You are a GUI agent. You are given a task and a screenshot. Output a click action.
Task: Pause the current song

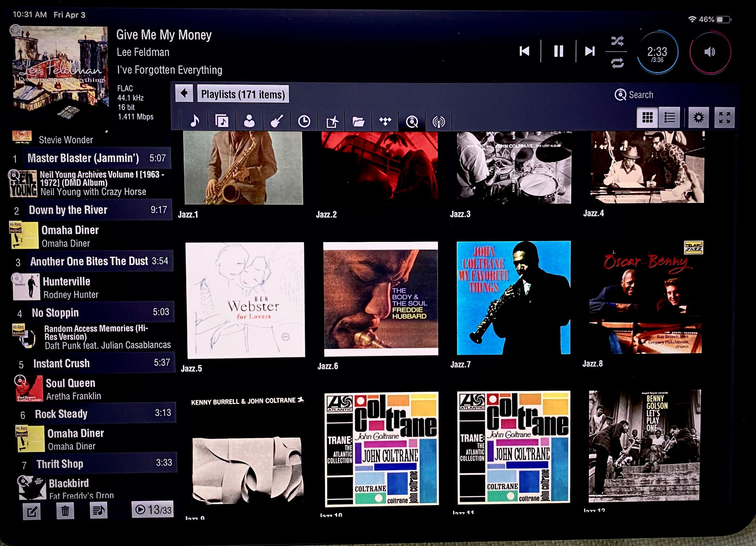(x=559, y=51)
